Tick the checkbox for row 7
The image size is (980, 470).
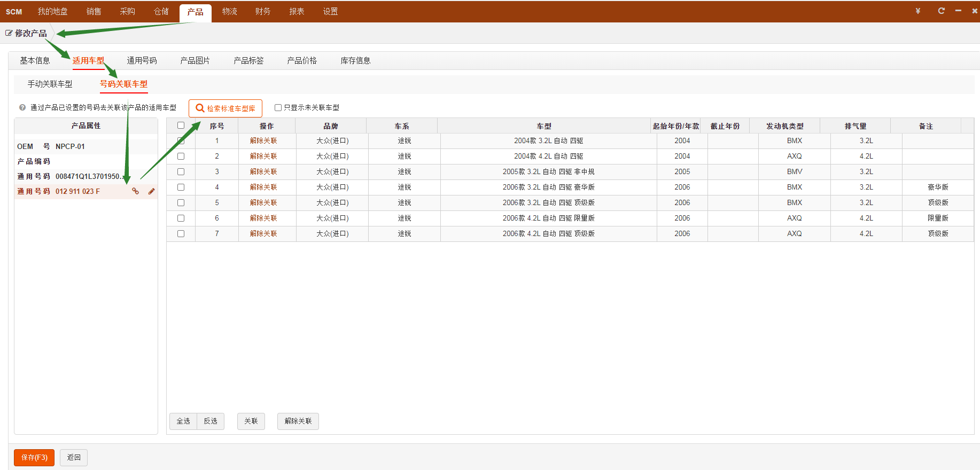click(181, 234)
